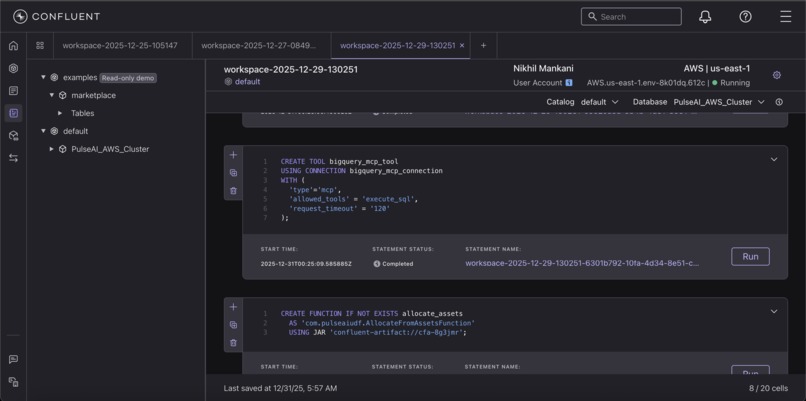
Task: Collapse the CREATE FUNCTION cell chevron
Action: (x=774, y=312)
